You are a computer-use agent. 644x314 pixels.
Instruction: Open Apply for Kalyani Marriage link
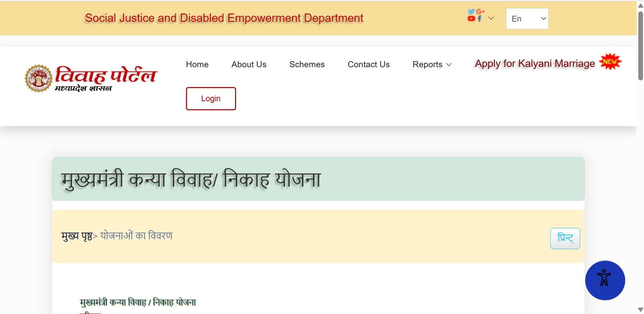534,64
